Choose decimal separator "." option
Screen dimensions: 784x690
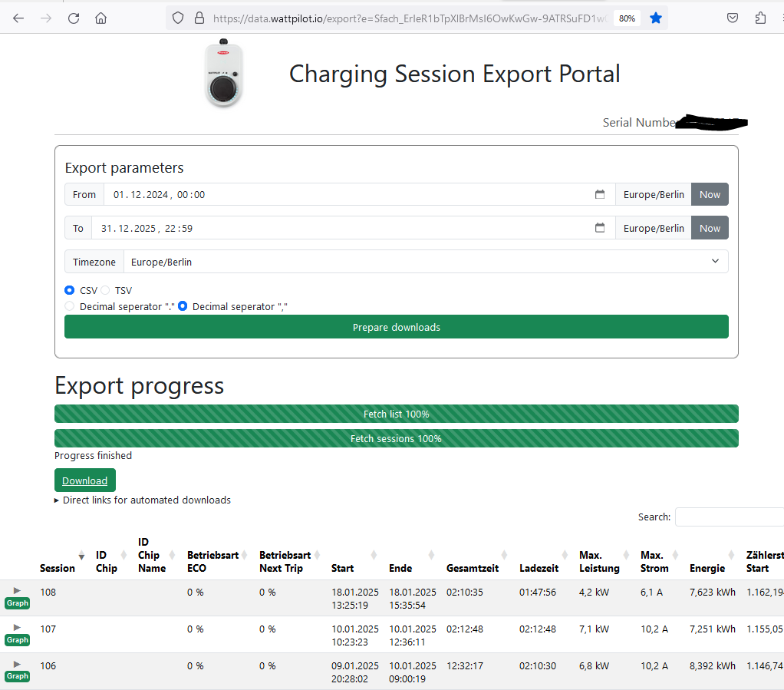[71, 306]
